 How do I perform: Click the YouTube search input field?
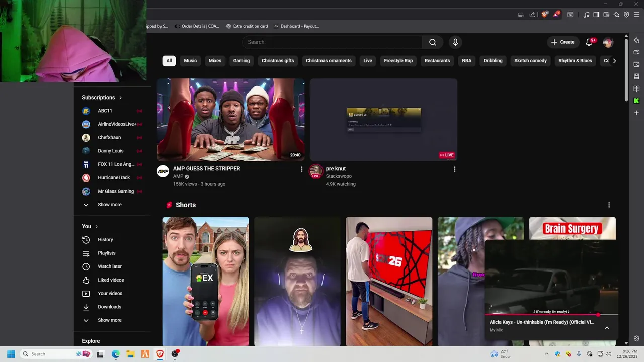332,42
